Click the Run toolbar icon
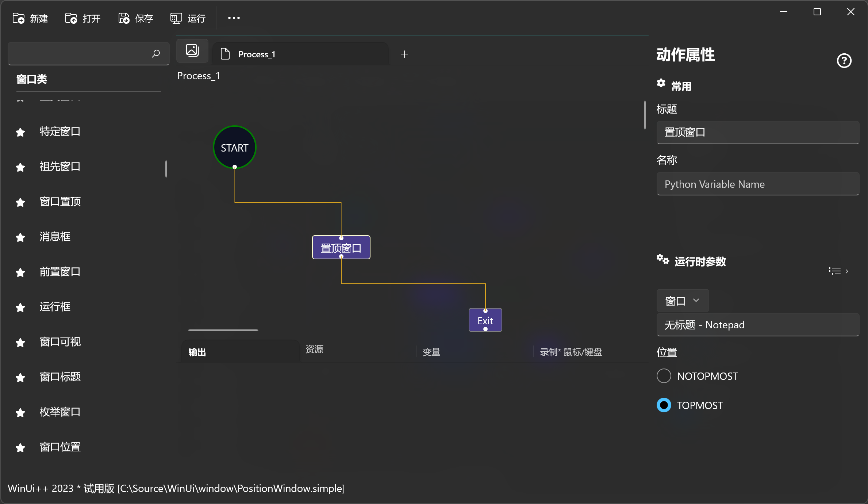868x504 pixels. 176,18
